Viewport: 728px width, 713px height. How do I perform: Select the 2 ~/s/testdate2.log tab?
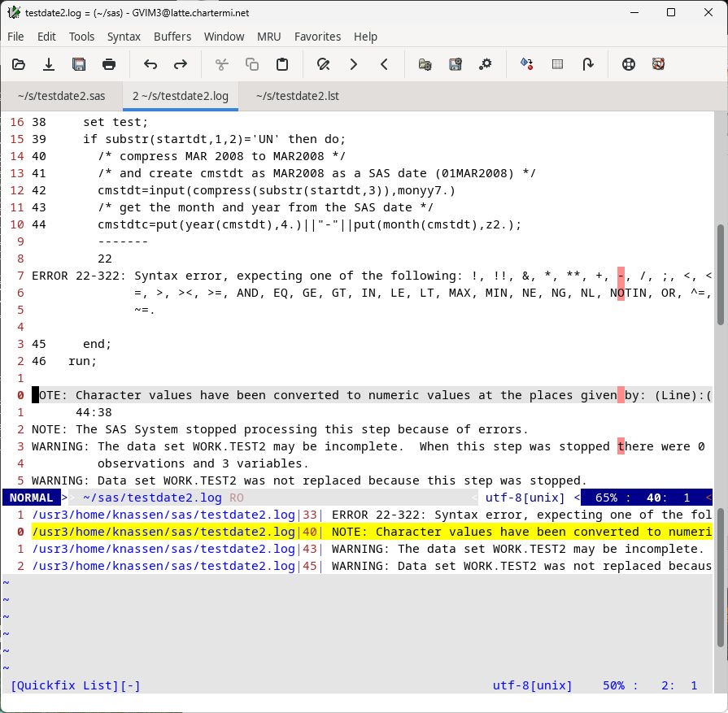[x=180, y=96]
